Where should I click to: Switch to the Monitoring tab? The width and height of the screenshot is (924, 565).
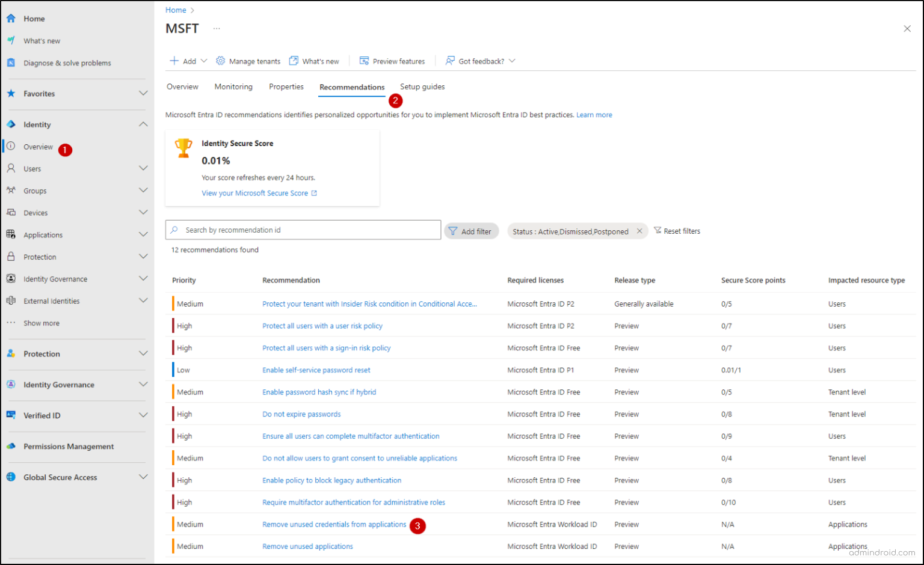pos(233,87)
